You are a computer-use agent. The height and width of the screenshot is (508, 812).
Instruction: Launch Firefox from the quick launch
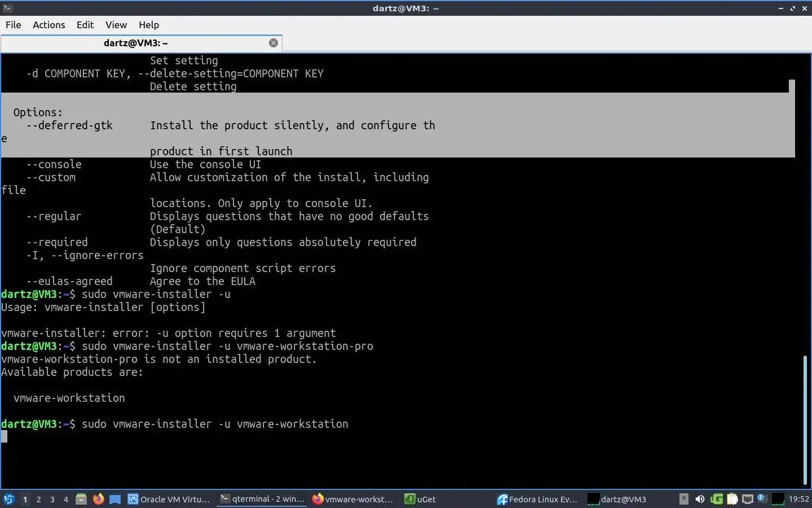click(x=98, y=499)
